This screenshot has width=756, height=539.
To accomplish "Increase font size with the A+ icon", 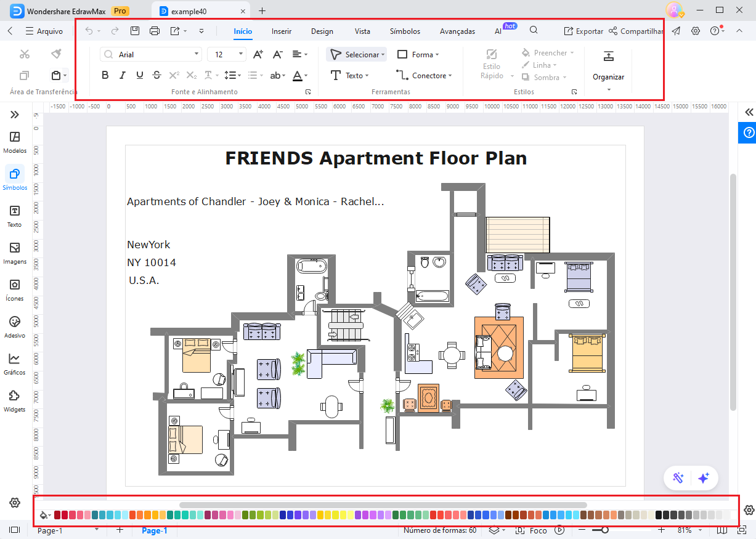I will point(258,54).
